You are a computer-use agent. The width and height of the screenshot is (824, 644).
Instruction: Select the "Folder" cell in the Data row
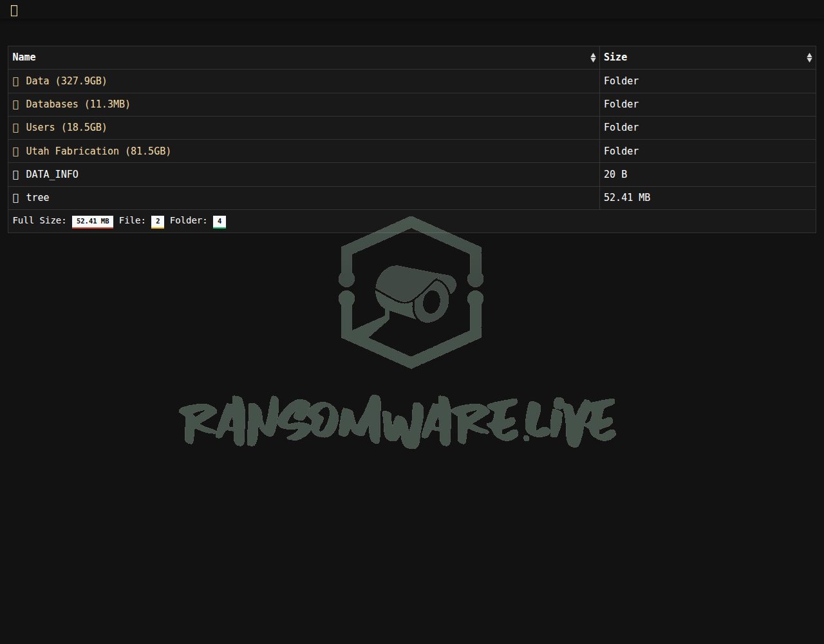click(707, 81)
